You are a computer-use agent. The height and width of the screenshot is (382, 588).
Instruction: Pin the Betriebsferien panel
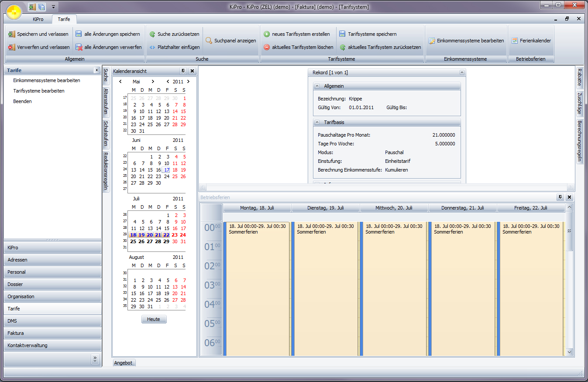click(560, 197)
